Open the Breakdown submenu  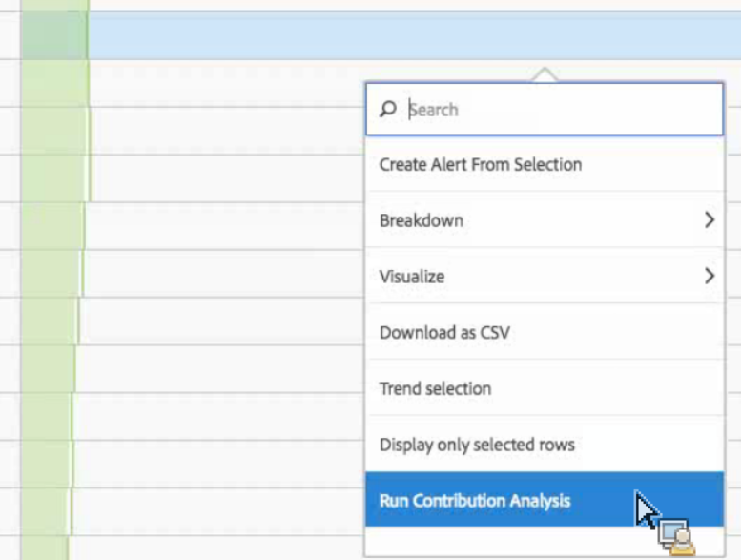[x=545, y=220]
